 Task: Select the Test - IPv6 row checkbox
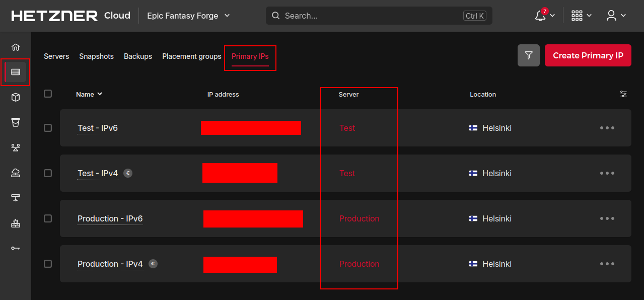coord(48,128)
